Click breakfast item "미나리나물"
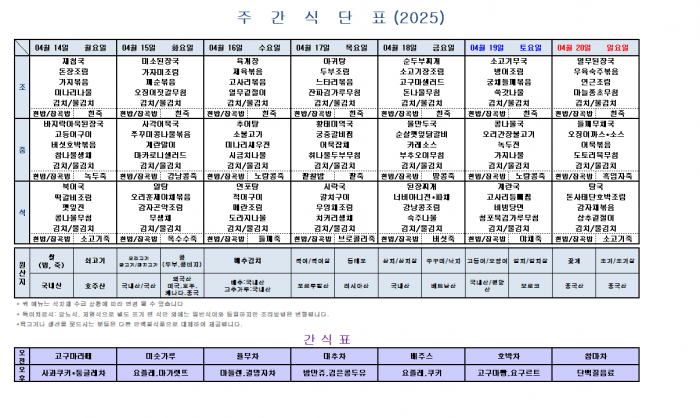This screenshot has height=418, width=700. tap(73, 92)
